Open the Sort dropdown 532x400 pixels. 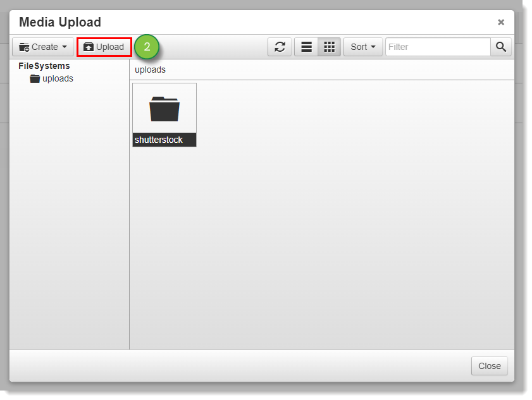point(363,47)
